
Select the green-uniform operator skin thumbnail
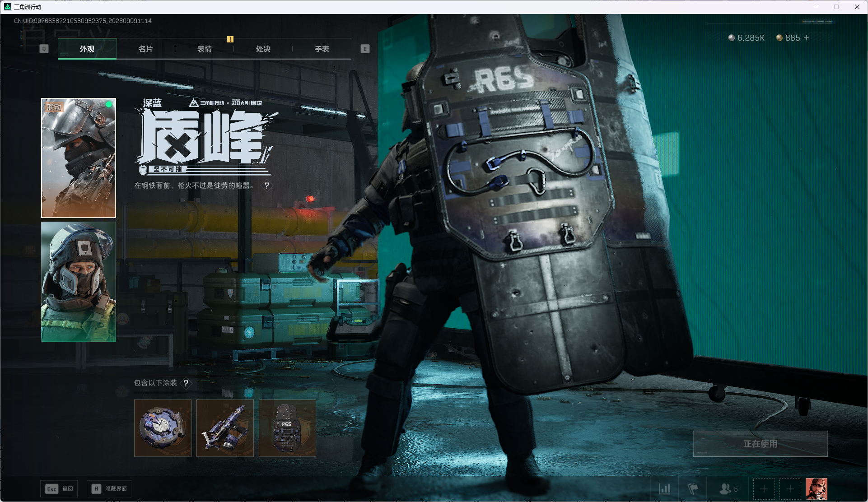point(79,282)
